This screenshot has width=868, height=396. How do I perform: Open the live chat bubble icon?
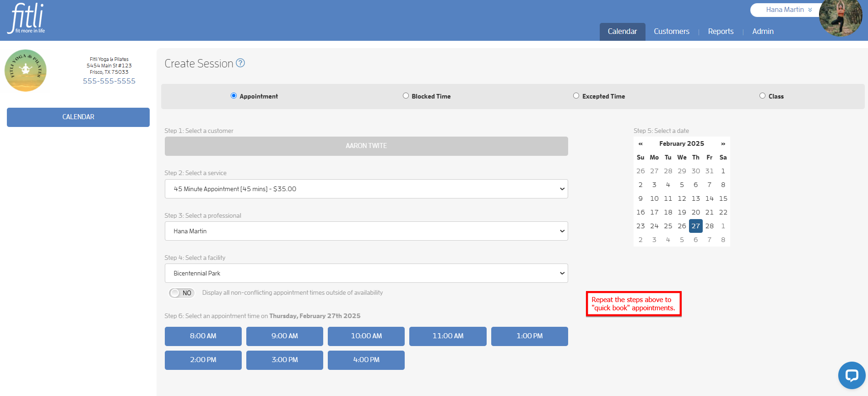[852, 375]
